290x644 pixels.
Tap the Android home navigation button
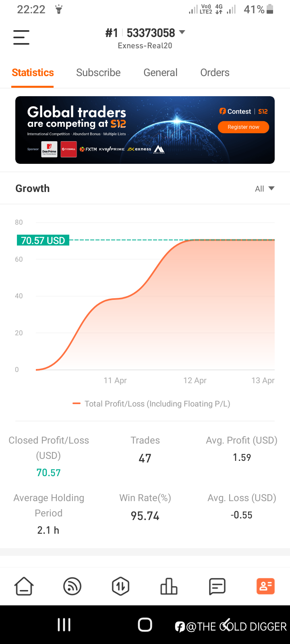[x=145, y=625]
